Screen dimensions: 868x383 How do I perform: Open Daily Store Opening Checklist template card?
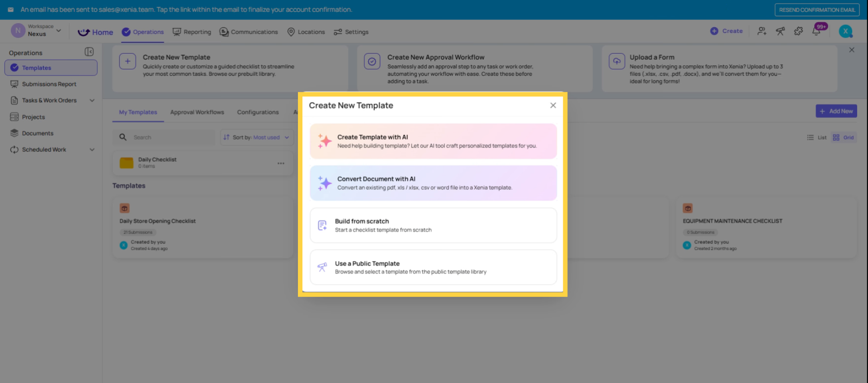click(203, 227)
